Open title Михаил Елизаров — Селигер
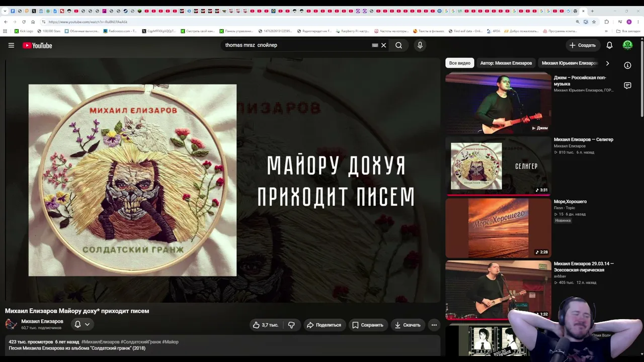Screen dimensions: 644x362 click(x=584, y=140)
